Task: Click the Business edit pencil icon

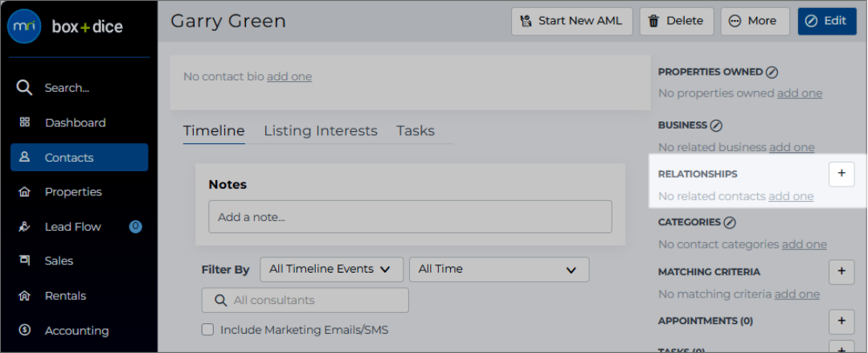Action: pos(716,125)
